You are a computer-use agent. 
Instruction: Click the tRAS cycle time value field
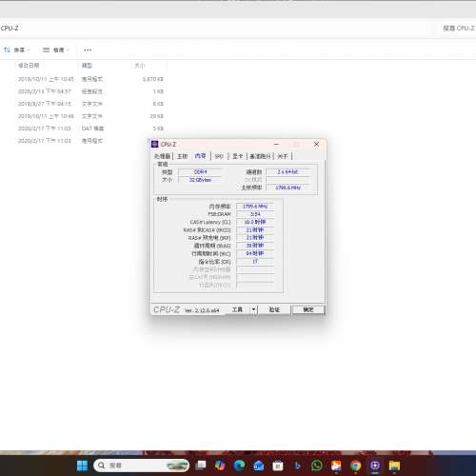coord(255,246)
